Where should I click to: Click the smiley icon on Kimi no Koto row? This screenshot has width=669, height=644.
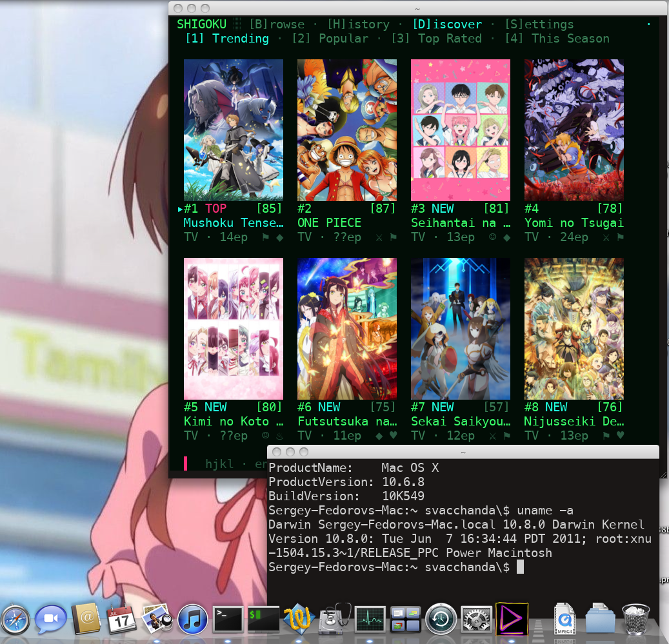(x=265, y=436)
